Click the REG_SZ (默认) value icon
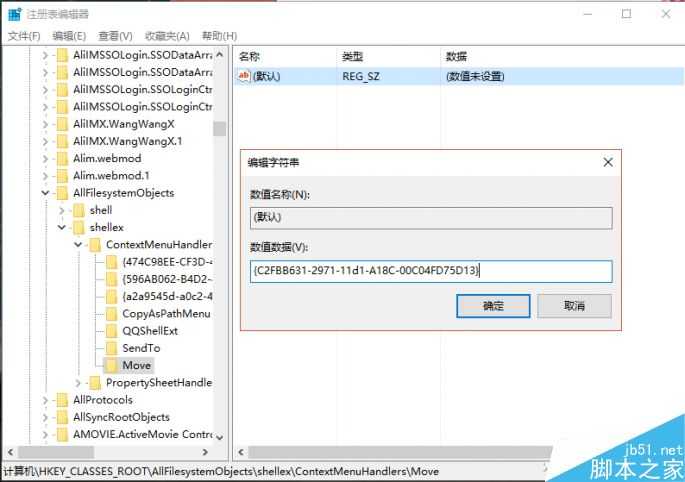 point(243,76)
